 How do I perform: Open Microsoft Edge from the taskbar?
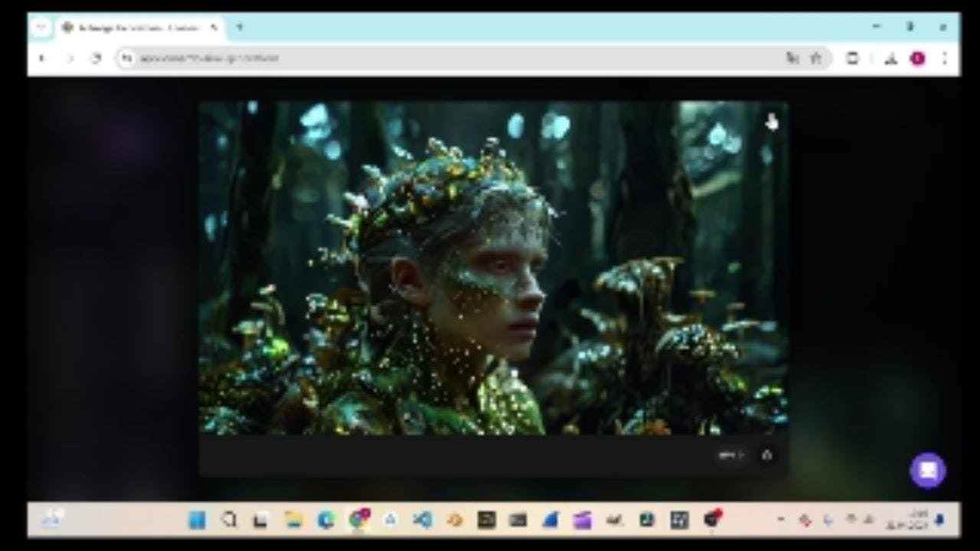[x=326, y=520]
